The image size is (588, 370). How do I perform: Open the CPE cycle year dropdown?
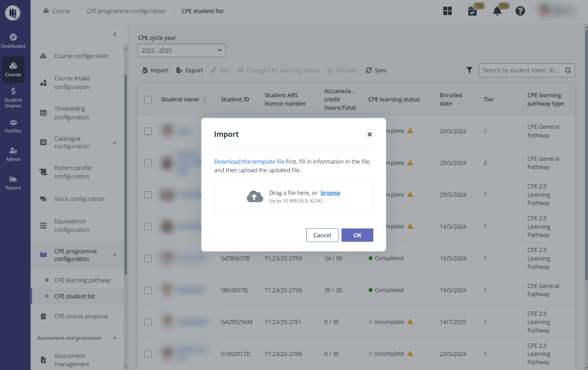pyautogui.click(x=182, y=51)
